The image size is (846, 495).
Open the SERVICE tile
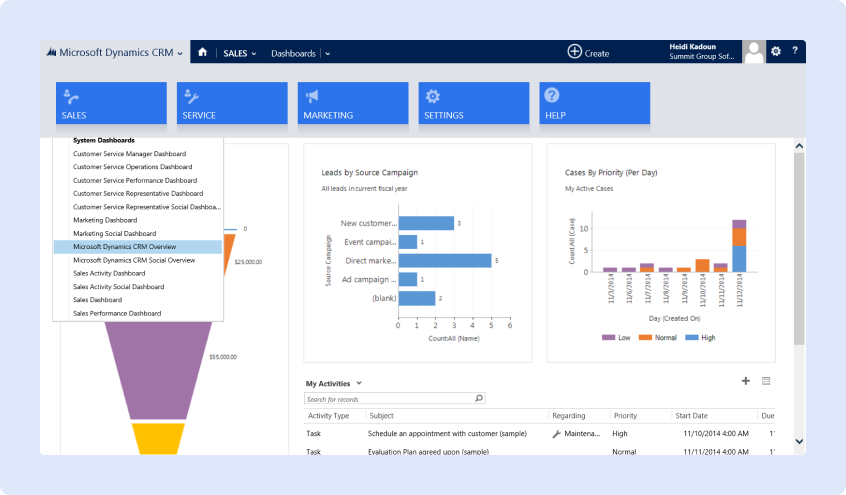(232, 103)
